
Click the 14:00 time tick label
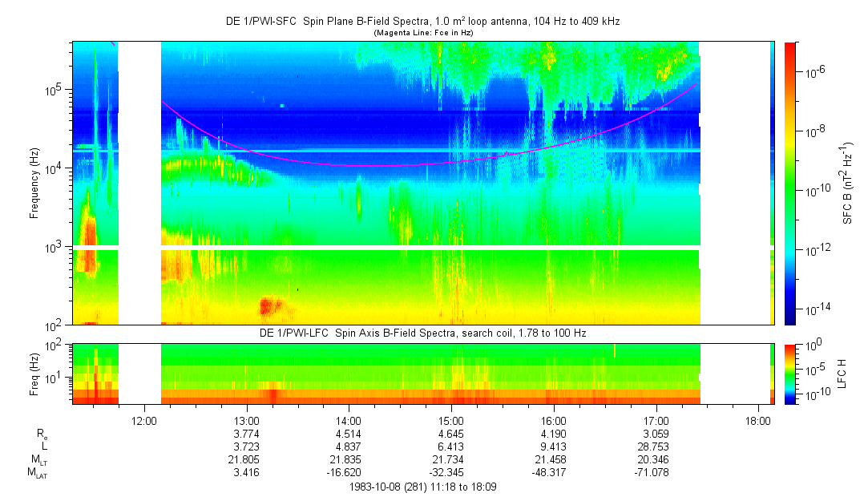point(349,421)
